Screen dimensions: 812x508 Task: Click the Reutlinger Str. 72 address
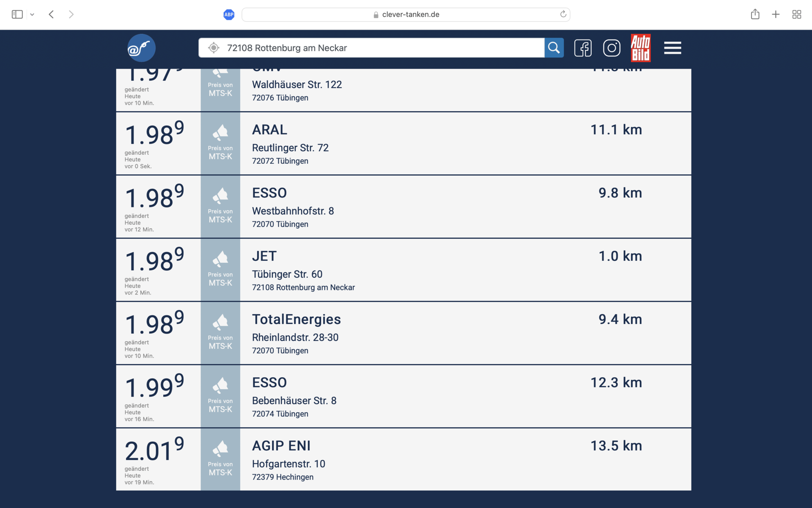290,148
